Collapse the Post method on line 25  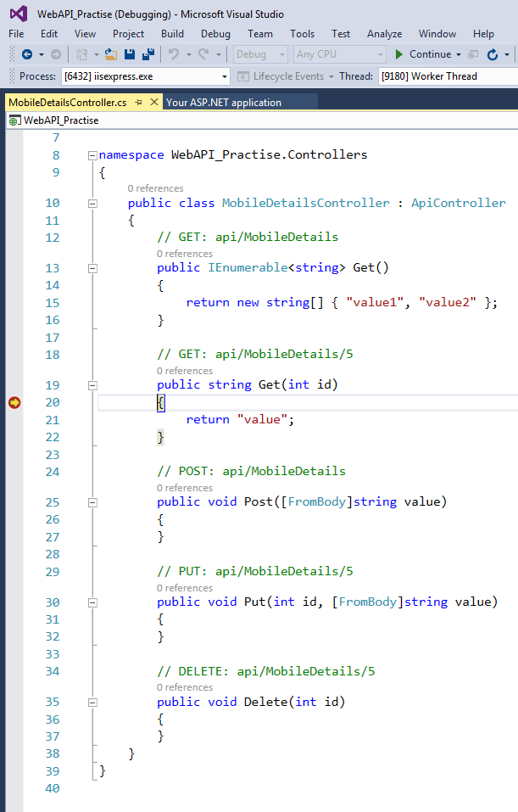92,502
